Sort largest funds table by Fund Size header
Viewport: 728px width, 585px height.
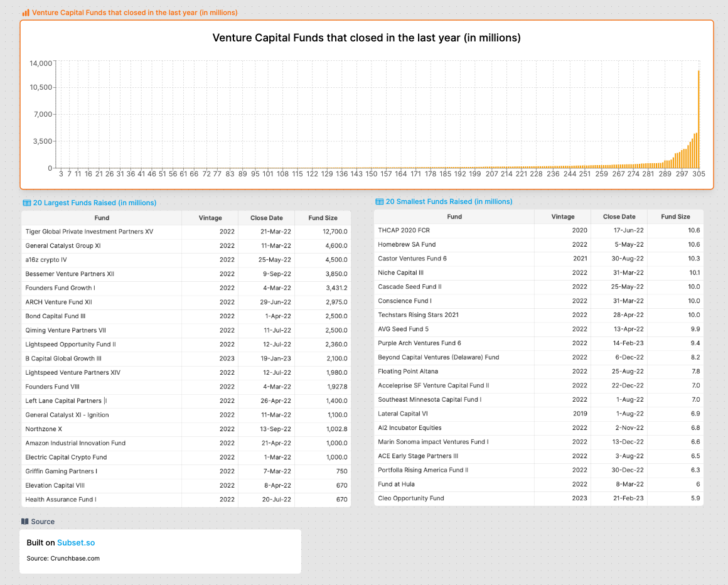point(323,218)
